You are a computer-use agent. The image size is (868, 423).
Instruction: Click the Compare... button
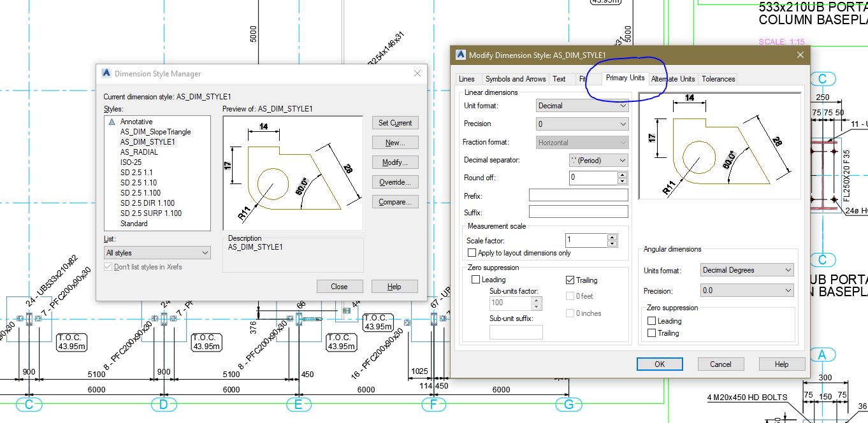point(395,202)
